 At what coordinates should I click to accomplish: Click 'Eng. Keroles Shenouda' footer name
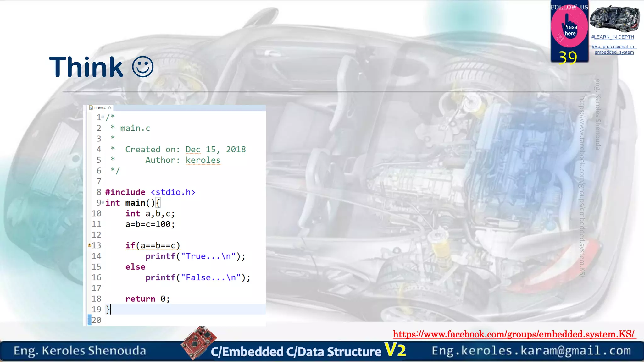pyautogui.click(x=80, y=351)
